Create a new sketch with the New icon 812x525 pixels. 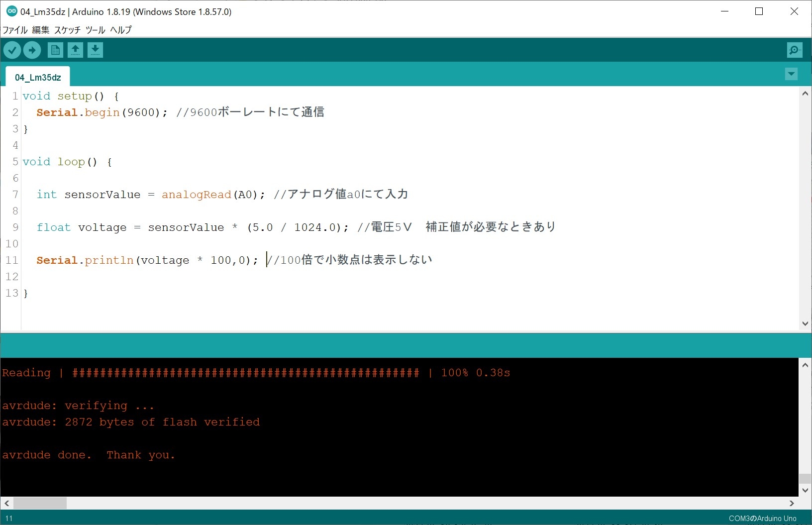[55, 50]
